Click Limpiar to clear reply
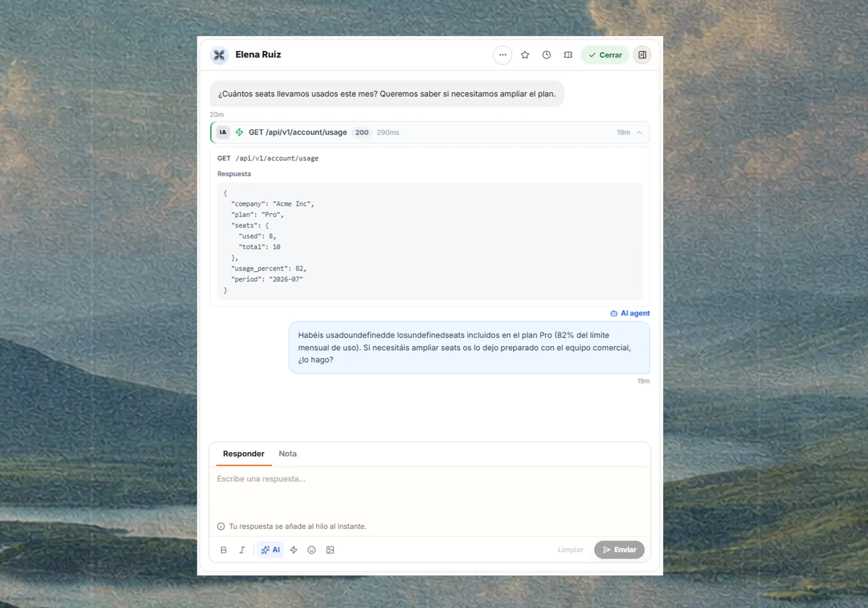This screenshot has height=608, width=868. tap(570, 549)
